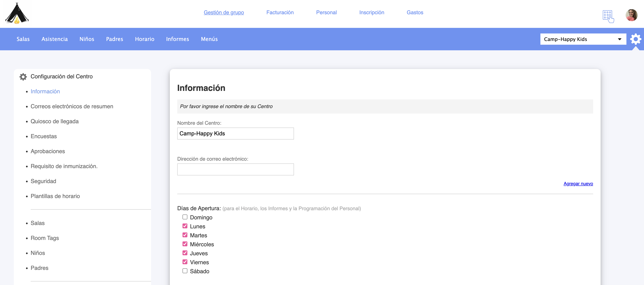Open Room Tags settings in sidebar
The width and height of the screenshot is (644, 285).
[x=45, y=238]
